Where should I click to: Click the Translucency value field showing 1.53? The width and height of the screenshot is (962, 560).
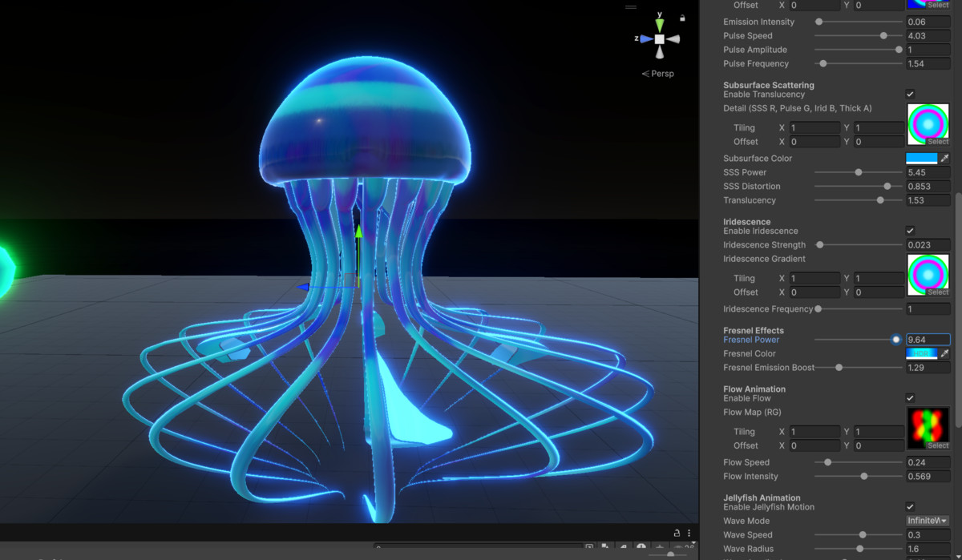928,200
